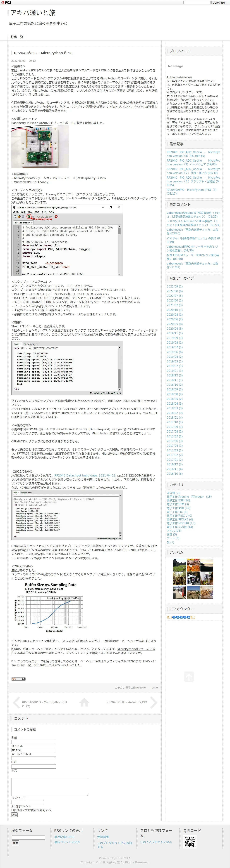Open album thumbnail of green ruins field

coord(179,565)
